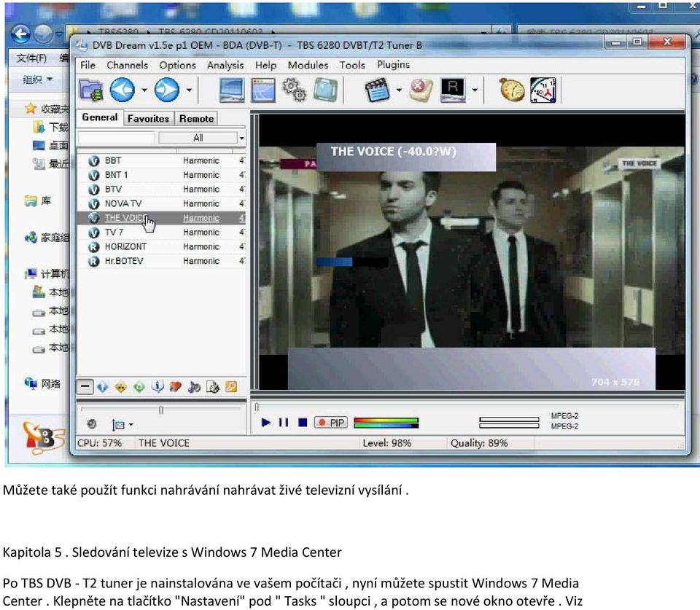Click the Pause button
The height and width of the screenshot is (610, 700).
click(x=284, y=422)
